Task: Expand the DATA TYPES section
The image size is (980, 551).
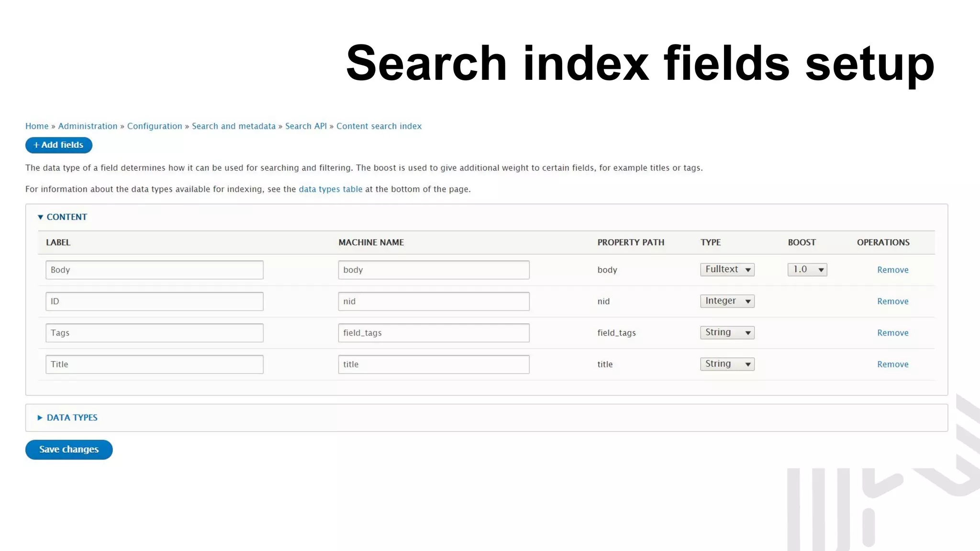Action: pyautogui.click(x=67, y=418)
